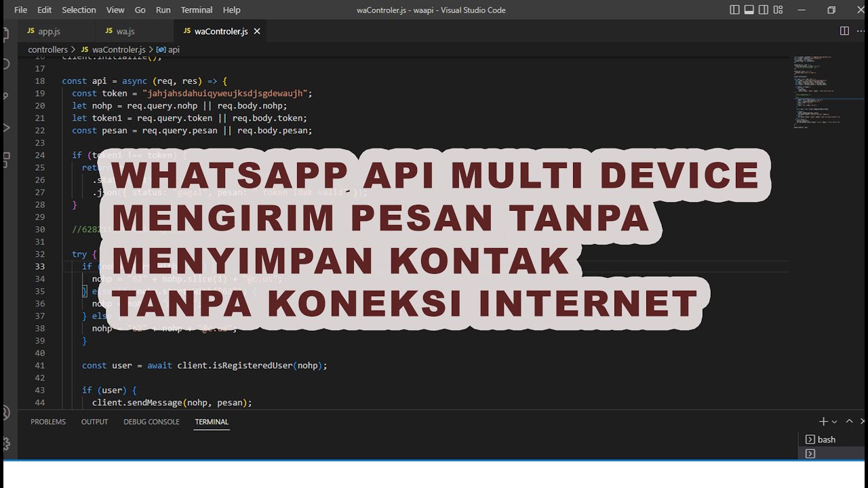Open the Go menu
The image size is (868, 488).
(x=140, y=10)
